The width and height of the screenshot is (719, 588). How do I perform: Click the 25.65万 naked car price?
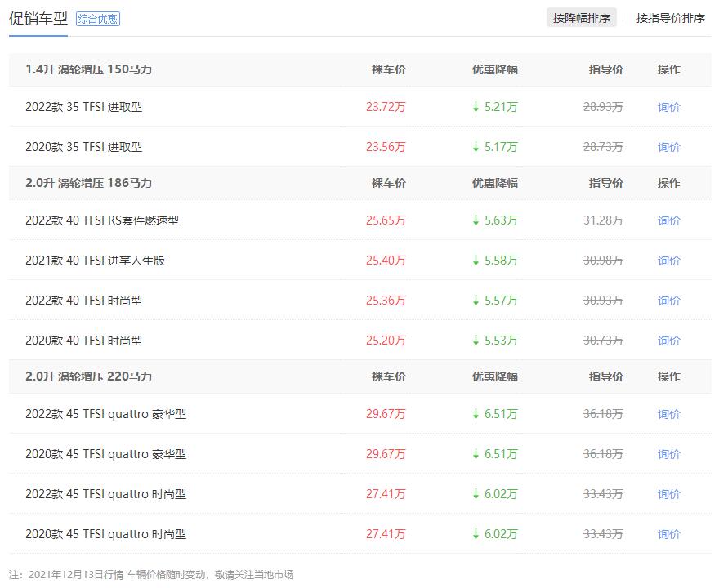386,220
